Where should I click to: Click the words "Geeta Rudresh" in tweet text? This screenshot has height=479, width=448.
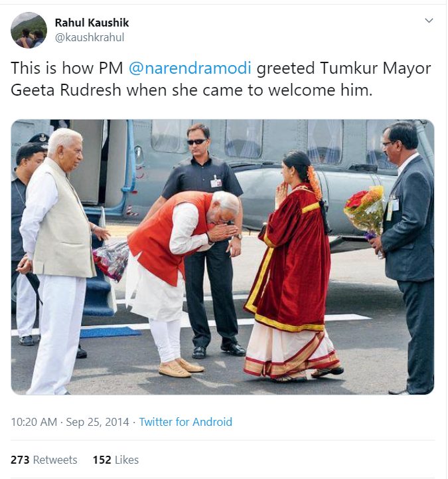click(66, 90)
